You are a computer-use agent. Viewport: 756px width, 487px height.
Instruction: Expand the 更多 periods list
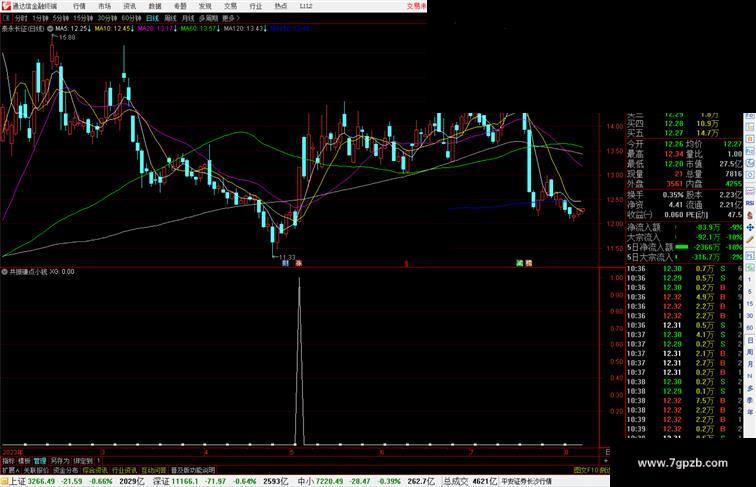tap(231, 18)
